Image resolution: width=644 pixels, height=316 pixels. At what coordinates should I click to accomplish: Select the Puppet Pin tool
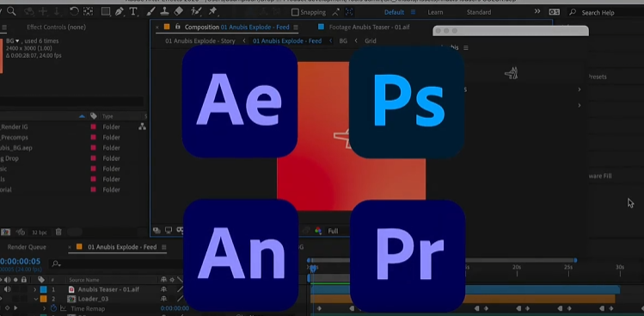[212, 11]
